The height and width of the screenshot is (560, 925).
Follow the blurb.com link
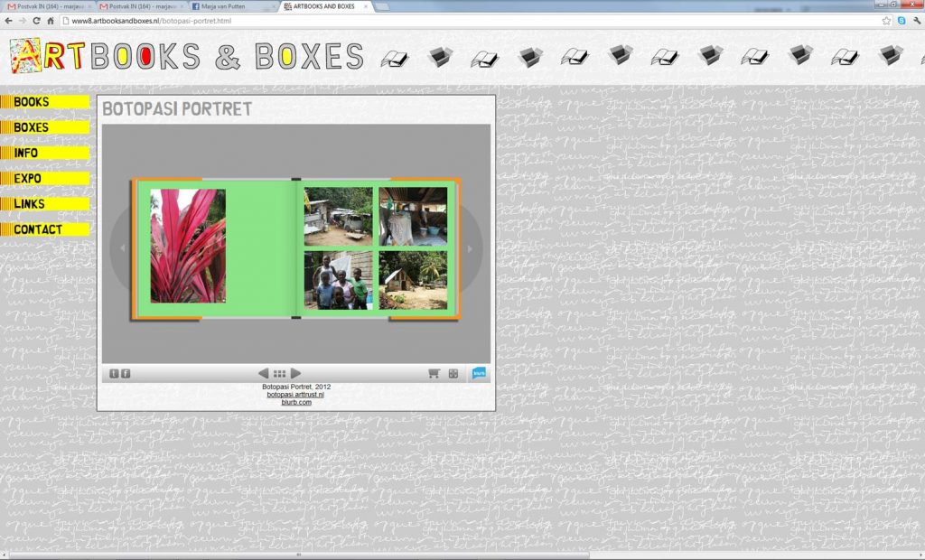pos(296,403)
